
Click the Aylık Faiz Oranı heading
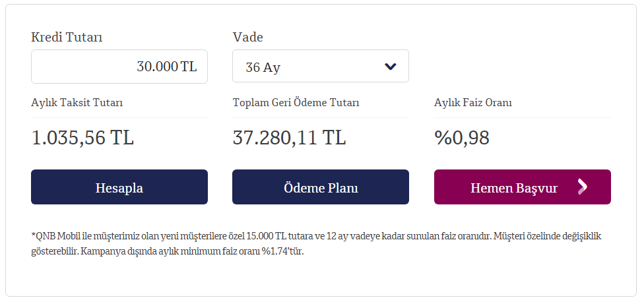pos(472,103)
